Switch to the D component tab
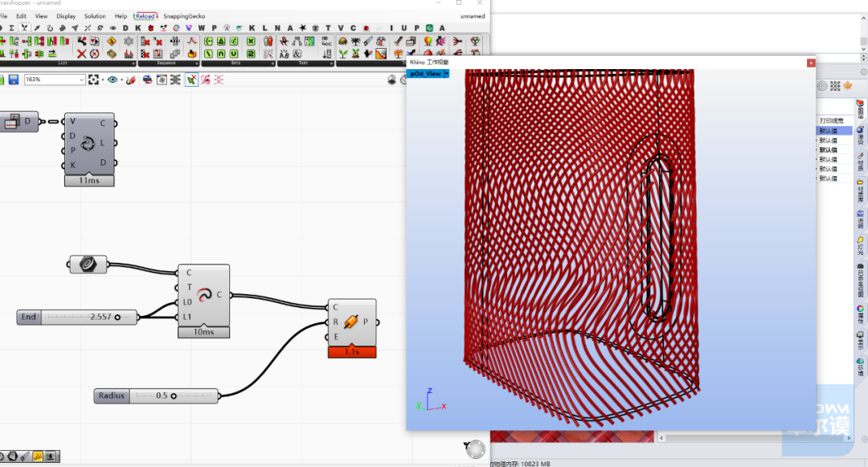This screenshot has width=868, height=467. 125,27
